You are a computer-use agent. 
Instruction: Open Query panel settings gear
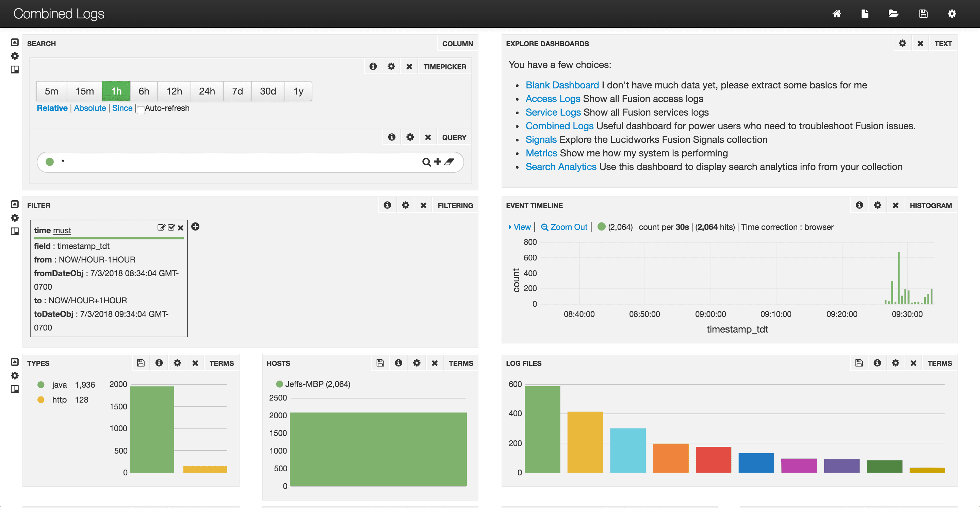point(410,137)
